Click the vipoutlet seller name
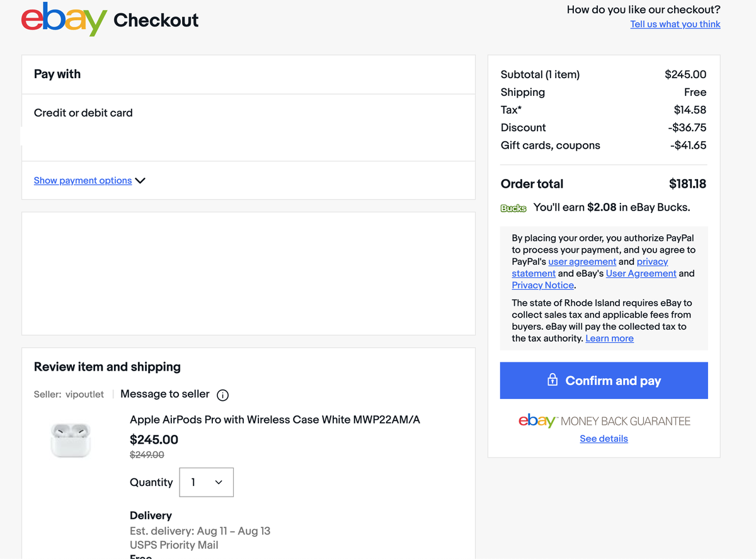The height and width of the screenshot is (559, 756). pos(84,395)
